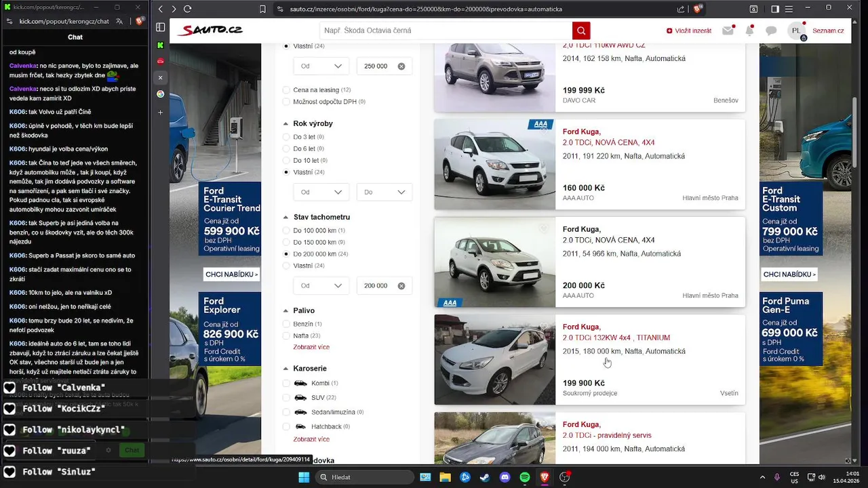Go back using the browser back arrow
This screenshot has width=868, height=488.
coord(161,9)
